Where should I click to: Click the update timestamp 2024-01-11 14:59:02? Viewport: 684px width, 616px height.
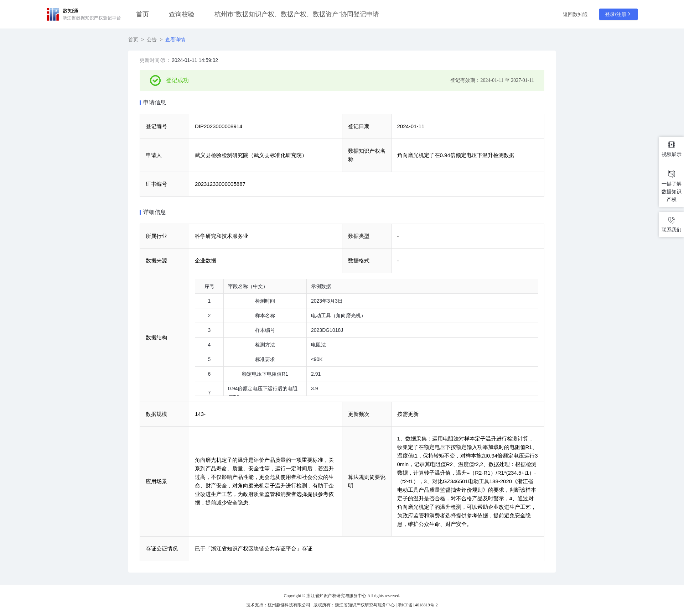coord(195,60)
